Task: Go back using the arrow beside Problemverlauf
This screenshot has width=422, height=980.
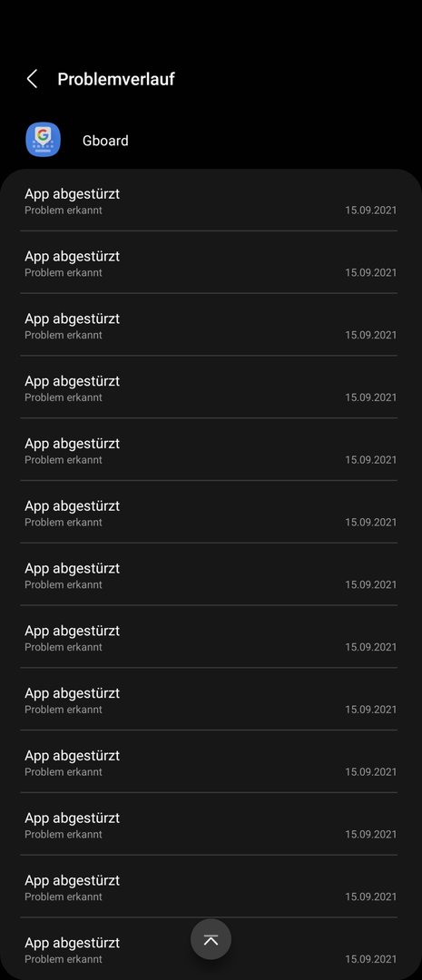Action: point(32,79)
